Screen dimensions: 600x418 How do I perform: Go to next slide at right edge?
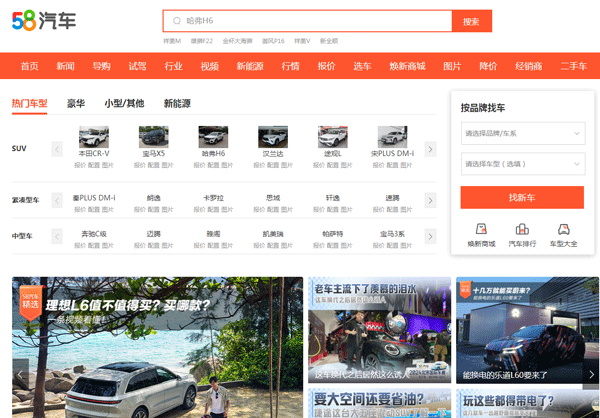pos(591,374)
